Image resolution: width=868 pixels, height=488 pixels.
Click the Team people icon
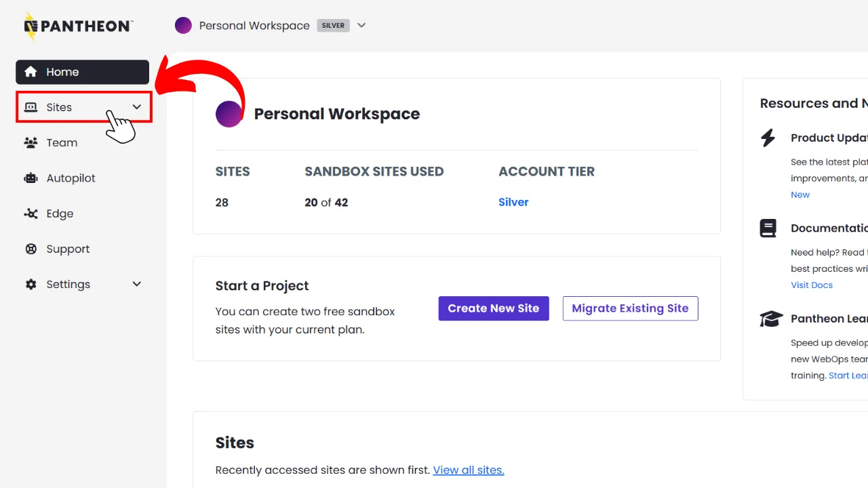coord(31,142)
